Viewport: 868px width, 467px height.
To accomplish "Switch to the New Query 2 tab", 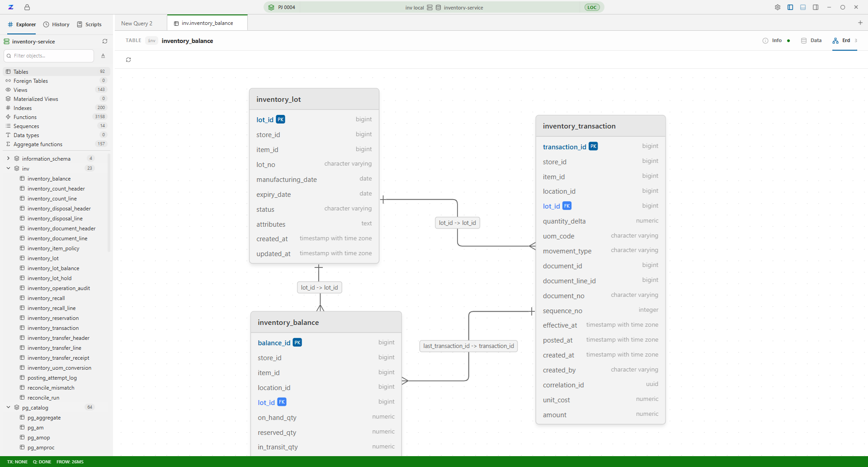I will pos(136,23).
